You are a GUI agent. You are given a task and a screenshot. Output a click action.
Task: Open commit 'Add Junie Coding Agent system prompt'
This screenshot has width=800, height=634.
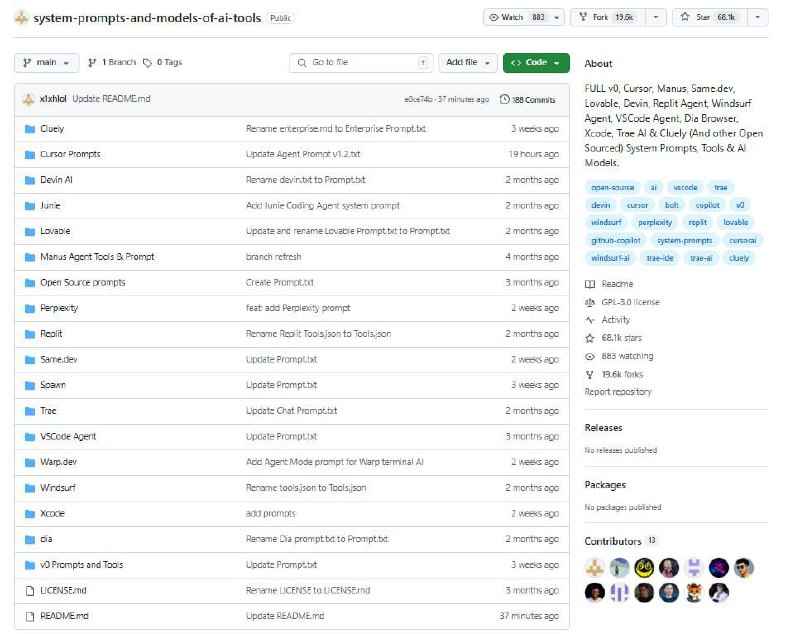(322, 206)
